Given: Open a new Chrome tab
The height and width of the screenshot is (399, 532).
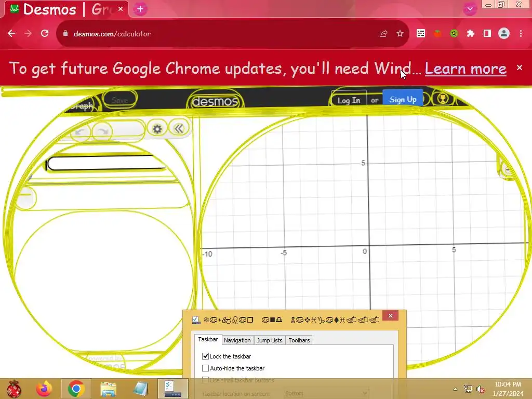Looking at the screenshot, I should pos(140,9).
